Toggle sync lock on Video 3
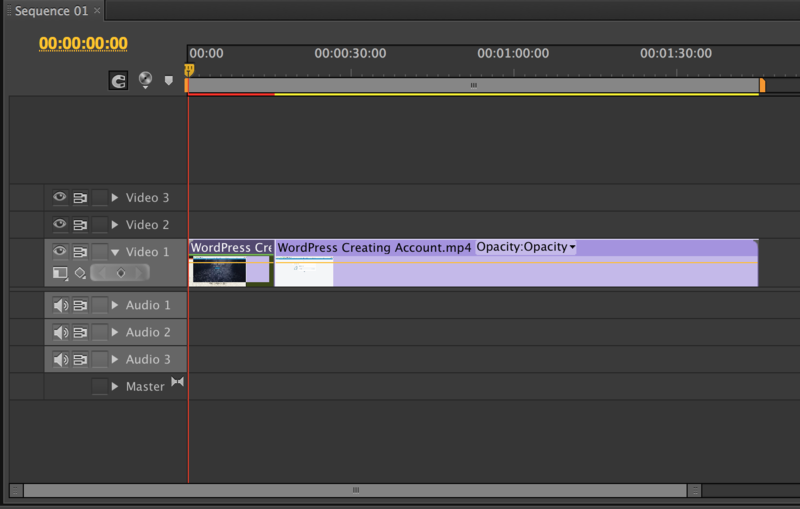The image size is (800, 509). point(80,198)
